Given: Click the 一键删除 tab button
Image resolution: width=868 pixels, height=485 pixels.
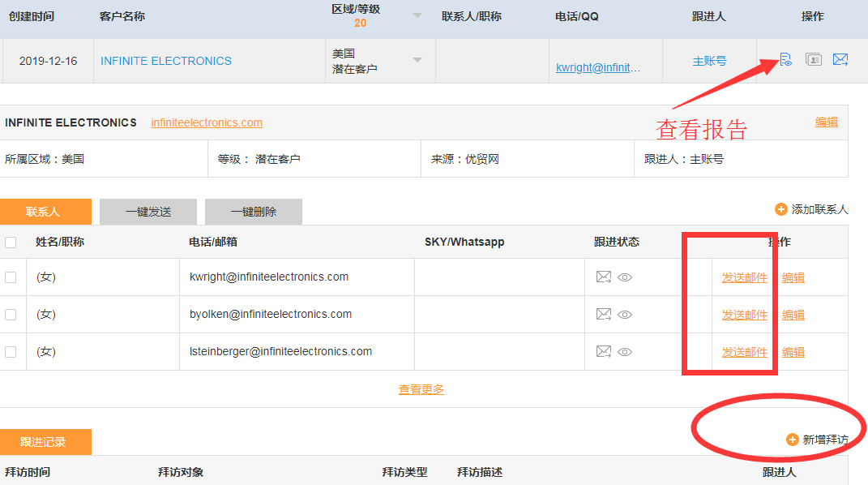Looking at the screenshot, I should click(x=254, y=212).
